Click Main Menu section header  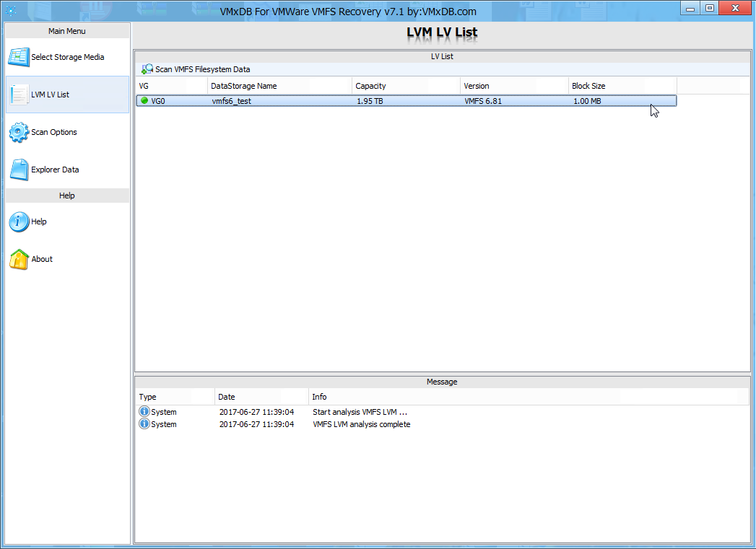click(67, 31)
